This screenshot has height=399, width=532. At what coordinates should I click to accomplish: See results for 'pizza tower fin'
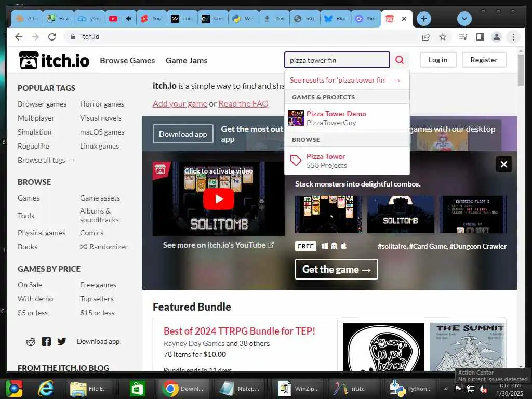[347, 80]
